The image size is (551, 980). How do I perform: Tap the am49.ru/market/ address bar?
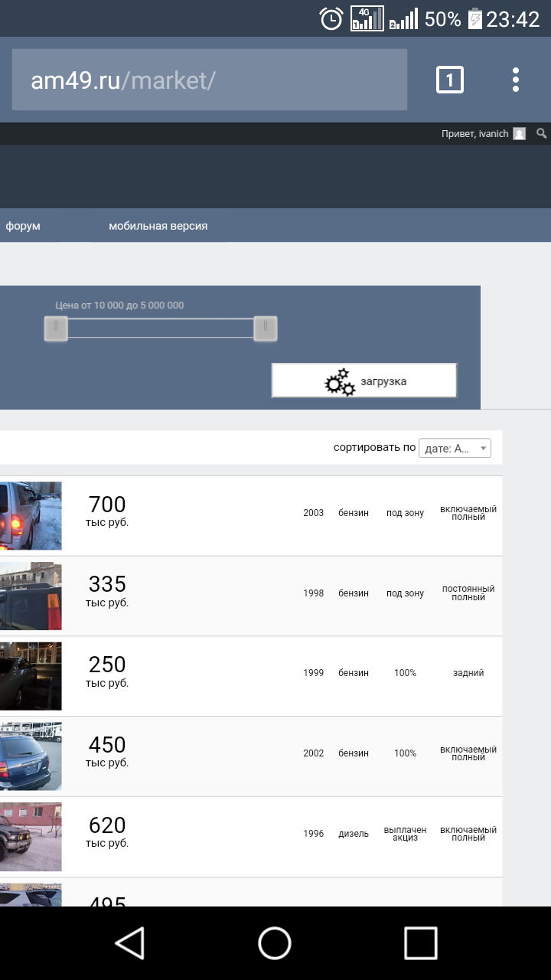click(x=209, y=80)
